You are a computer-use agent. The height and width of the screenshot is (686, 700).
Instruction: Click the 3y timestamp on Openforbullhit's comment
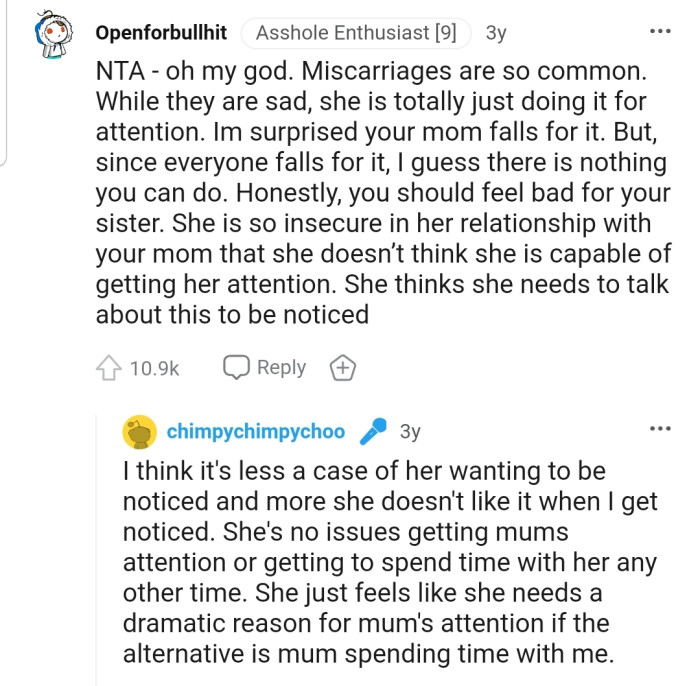[496, 33]
